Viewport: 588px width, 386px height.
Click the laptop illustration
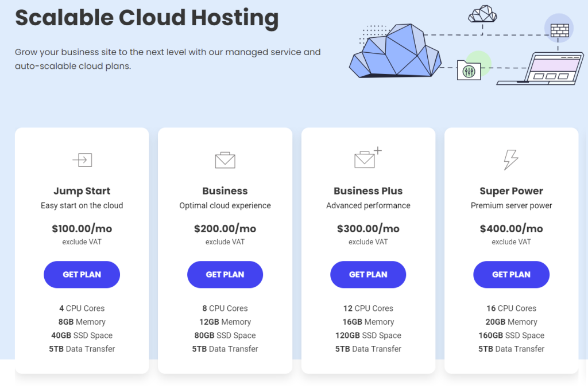(x=540, y=69)
